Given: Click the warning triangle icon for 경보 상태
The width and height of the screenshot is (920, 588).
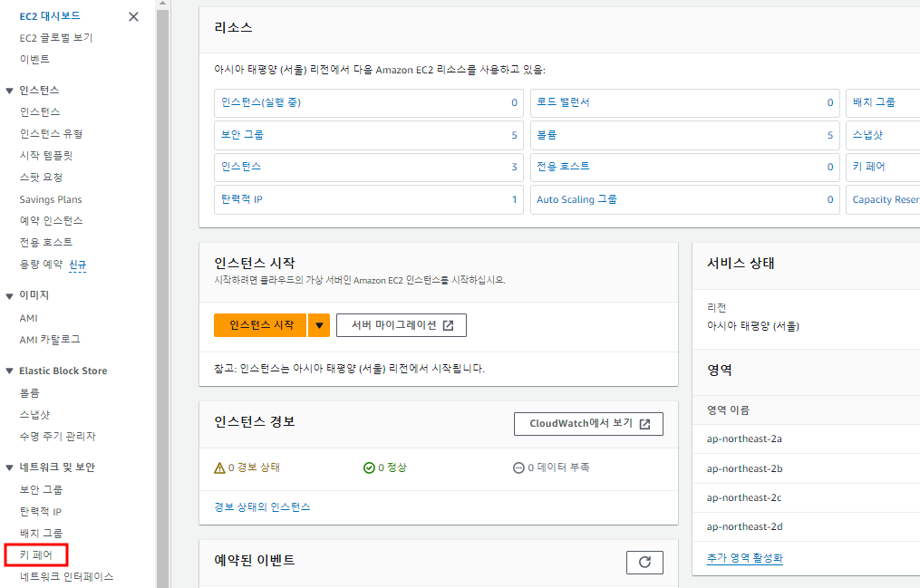Looking at the screenshot, I should pyautogui.click(x=219, y=468).
